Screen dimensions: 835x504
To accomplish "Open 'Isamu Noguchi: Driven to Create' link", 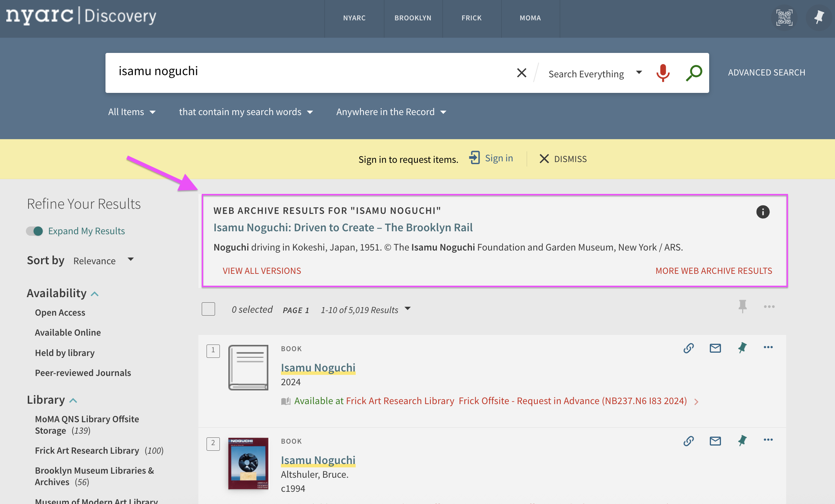I will [x=343, y=227].
